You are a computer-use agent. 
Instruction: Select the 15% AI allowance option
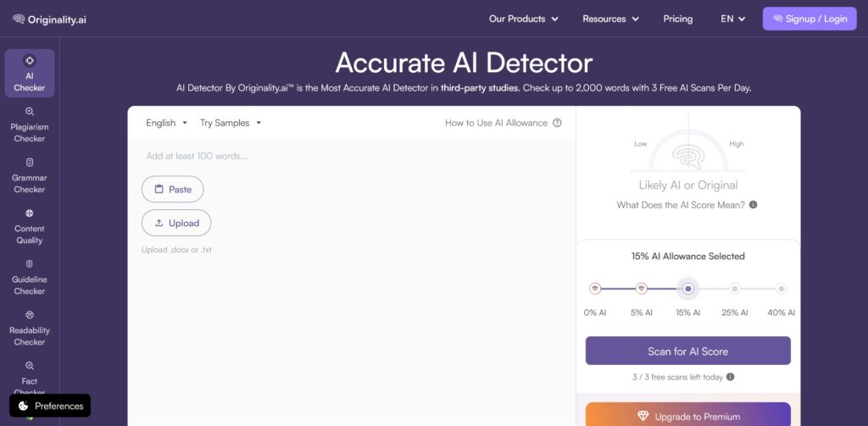[688, 289]
